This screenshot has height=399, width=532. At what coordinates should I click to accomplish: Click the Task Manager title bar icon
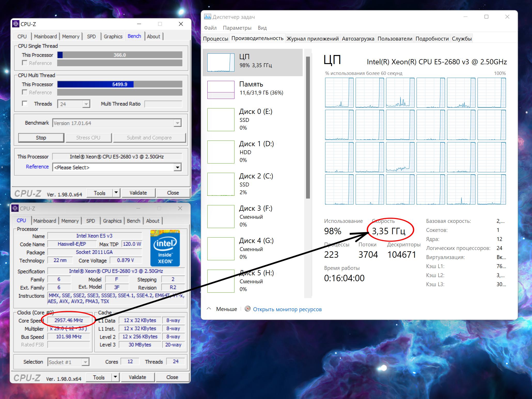pos(207,17)
